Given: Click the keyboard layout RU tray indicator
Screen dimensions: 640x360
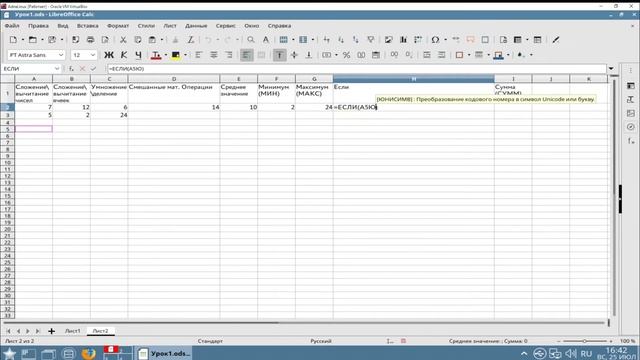Looking at the screenshot, I should tap(586, 353).
